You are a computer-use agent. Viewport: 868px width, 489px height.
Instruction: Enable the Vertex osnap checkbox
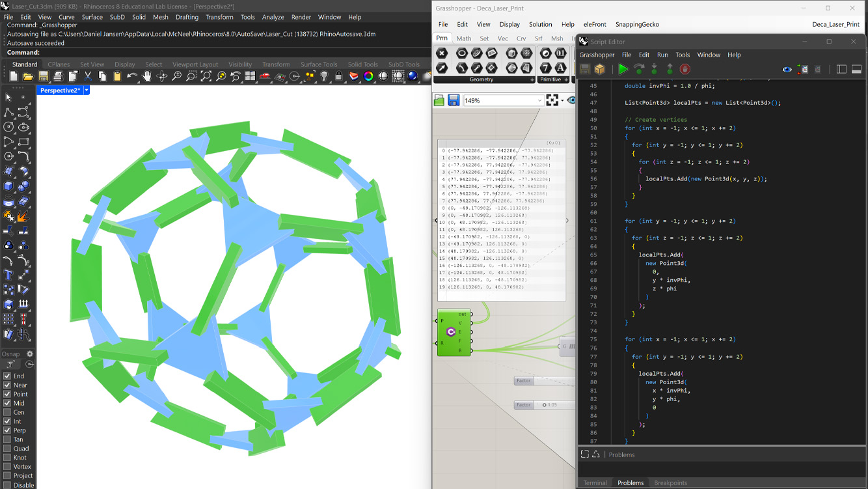(x=7, y=467)
